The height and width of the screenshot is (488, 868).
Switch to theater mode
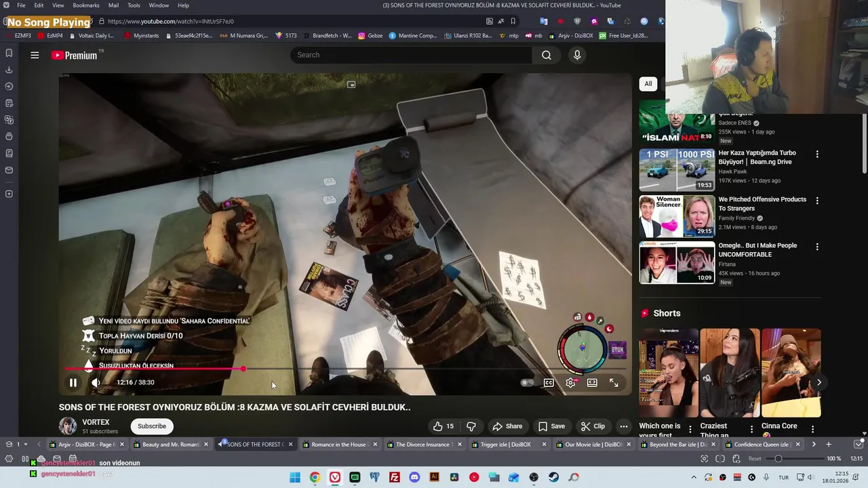coord(592,382)
